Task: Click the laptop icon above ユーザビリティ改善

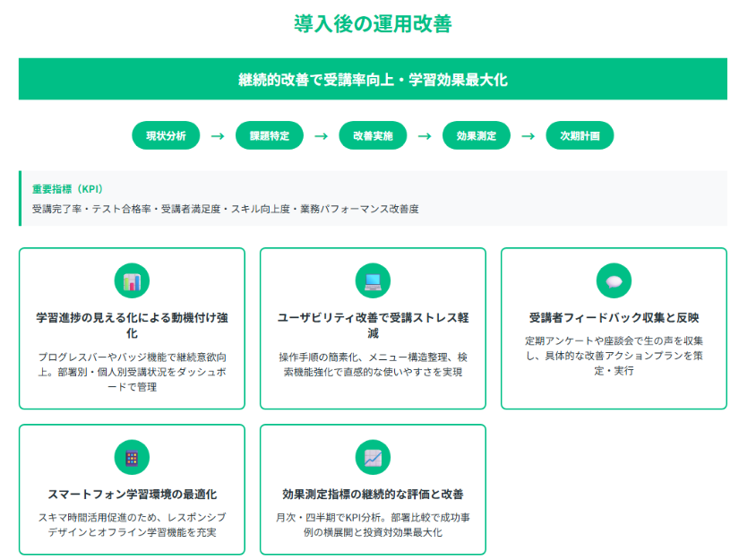Action: [373, 281]
